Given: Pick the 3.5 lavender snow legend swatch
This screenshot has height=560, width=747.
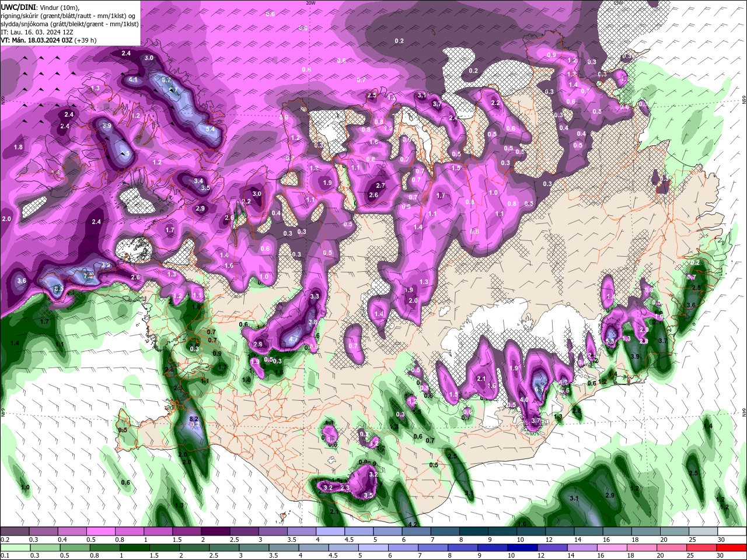Looking at the screenshot, I should tap(301, 531).
